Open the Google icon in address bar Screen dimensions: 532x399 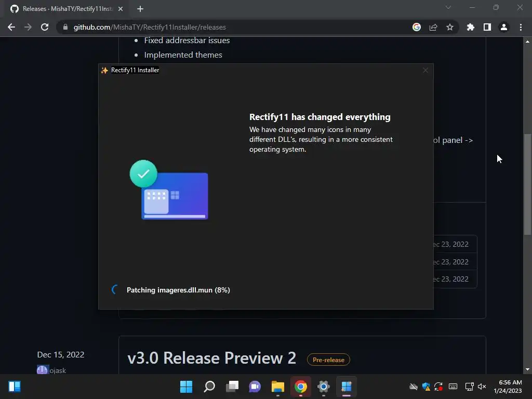tap(417, 27)
